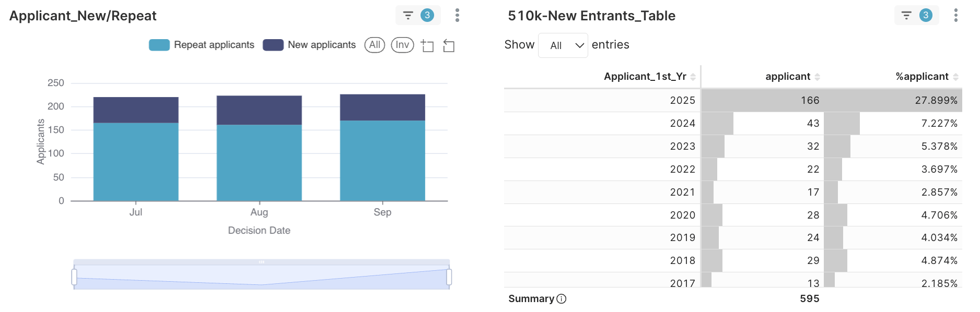Viewport: 980px width, 312px height.
Task: Open kebab menu for Applicant_New/Repeat chart
Action: point(457,15)
